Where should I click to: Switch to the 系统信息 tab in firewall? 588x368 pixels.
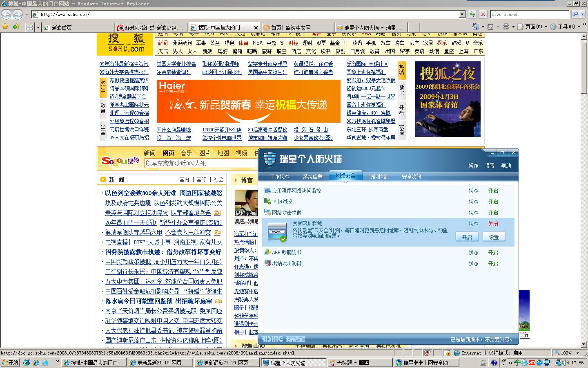coord(312,177)
